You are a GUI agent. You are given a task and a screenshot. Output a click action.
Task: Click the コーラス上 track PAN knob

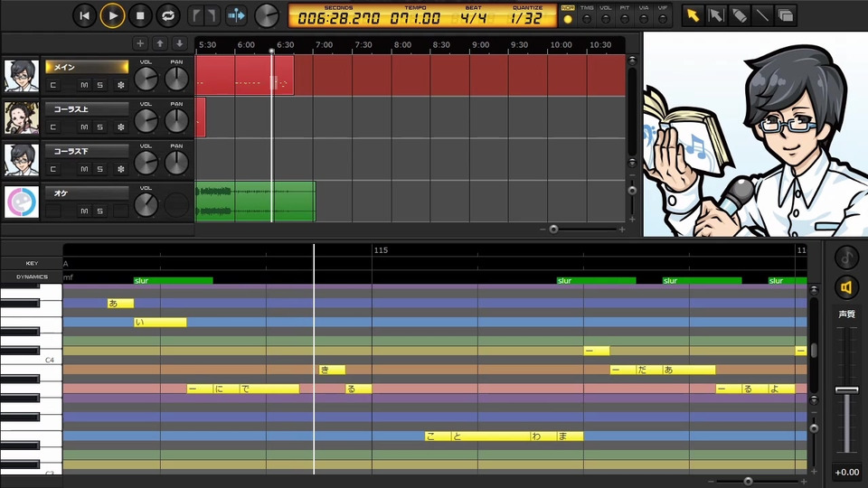[176, 121]
